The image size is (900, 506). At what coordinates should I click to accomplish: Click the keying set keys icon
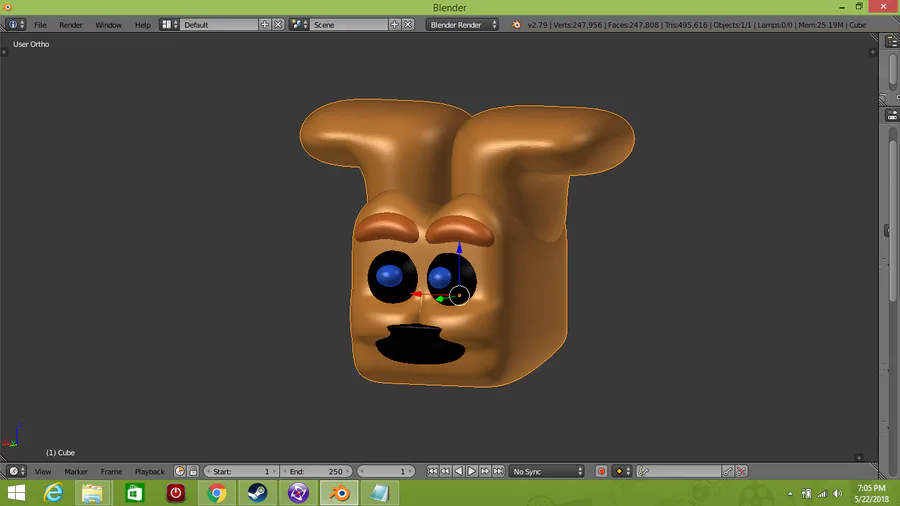pyautogui.click(x=643, y=471)
